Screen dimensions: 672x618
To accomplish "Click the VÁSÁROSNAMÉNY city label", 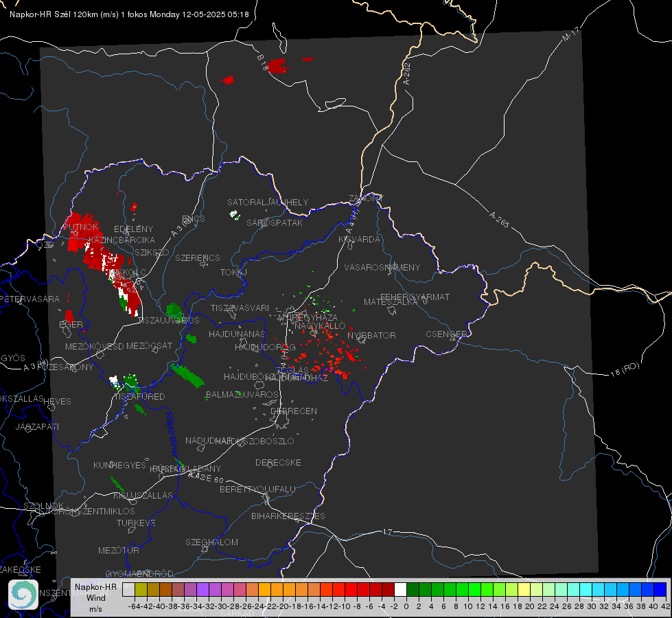I will [x=382, y=267].
